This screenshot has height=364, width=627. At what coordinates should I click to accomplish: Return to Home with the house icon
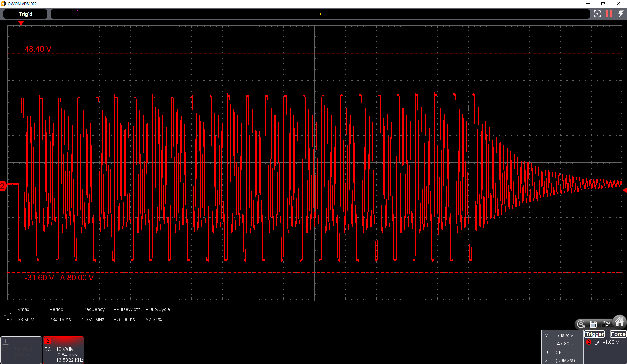click(619, 322)
